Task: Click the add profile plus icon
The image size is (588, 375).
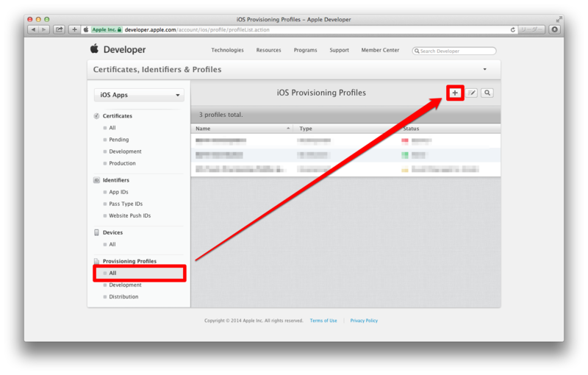Action: [x=455, y=93]
